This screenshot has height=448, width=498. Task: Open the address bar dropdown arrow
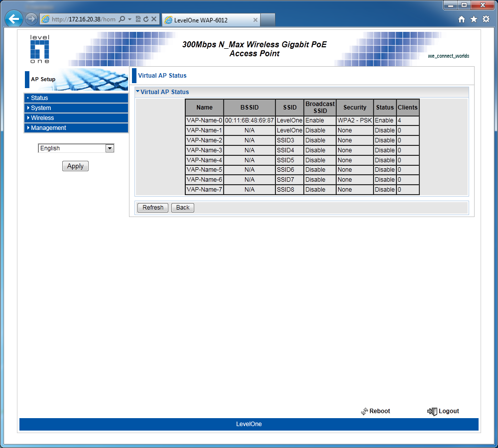129,19
